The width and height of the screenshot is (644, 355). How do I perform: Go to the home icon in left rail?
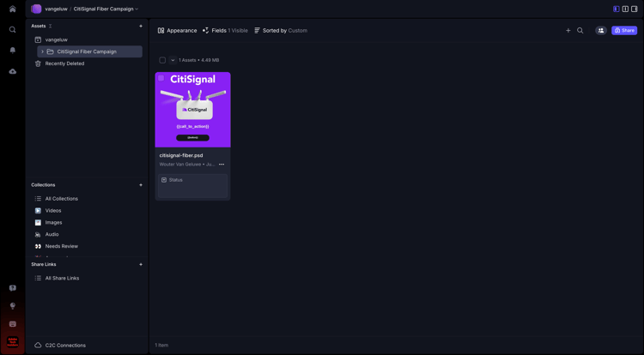pos(12,9)
